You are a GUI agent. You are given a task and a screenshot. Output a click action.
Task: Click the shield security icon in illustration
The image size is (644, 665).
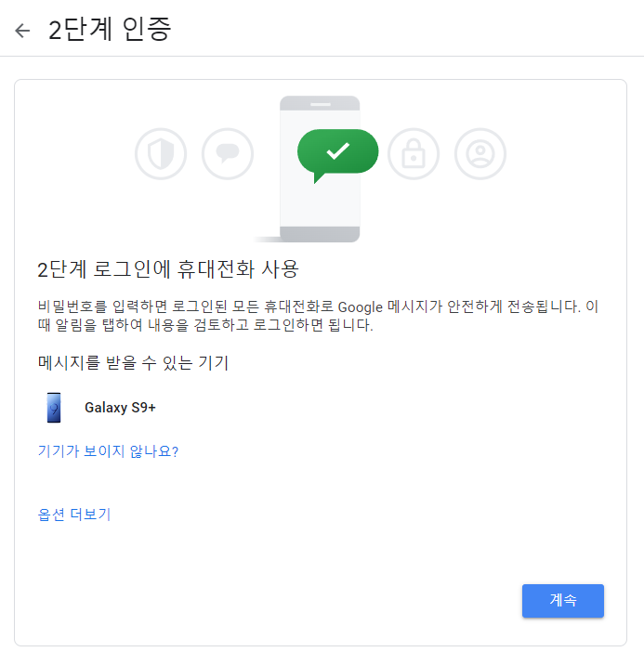[161, 154]
